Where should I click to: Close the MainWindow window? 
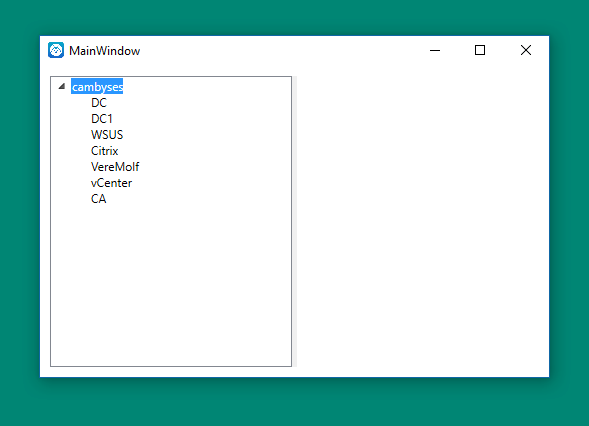(x=526, y=50)
